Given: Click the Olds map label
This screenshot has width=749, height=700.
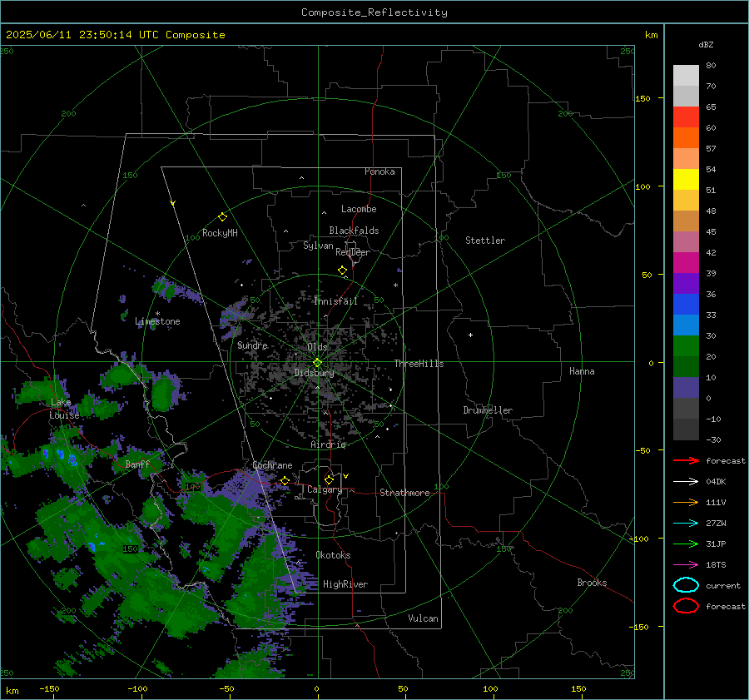Looking at the screenshot, I should click(x=317, y=347).
